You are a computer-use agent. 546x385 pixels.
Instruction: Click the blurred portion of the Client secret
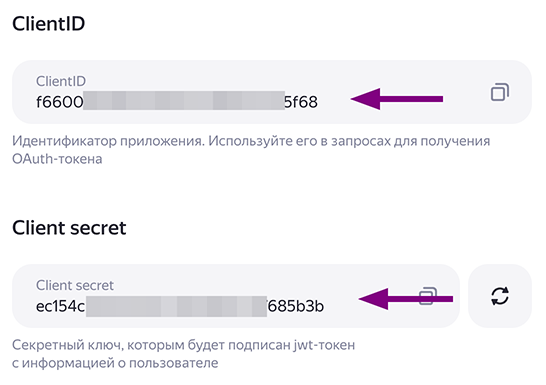(x=176, y=306)
